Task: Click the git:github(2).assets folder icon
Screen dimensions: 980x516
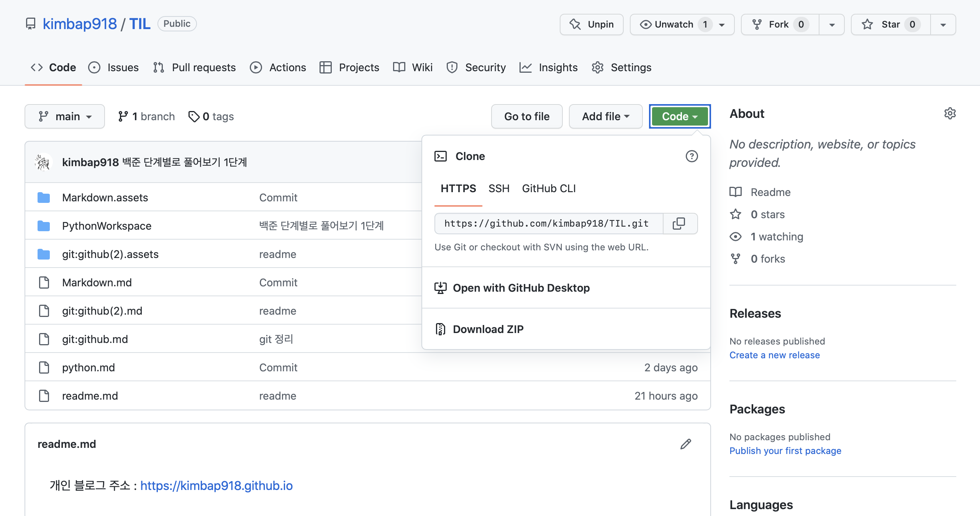Action: [44, 254]
